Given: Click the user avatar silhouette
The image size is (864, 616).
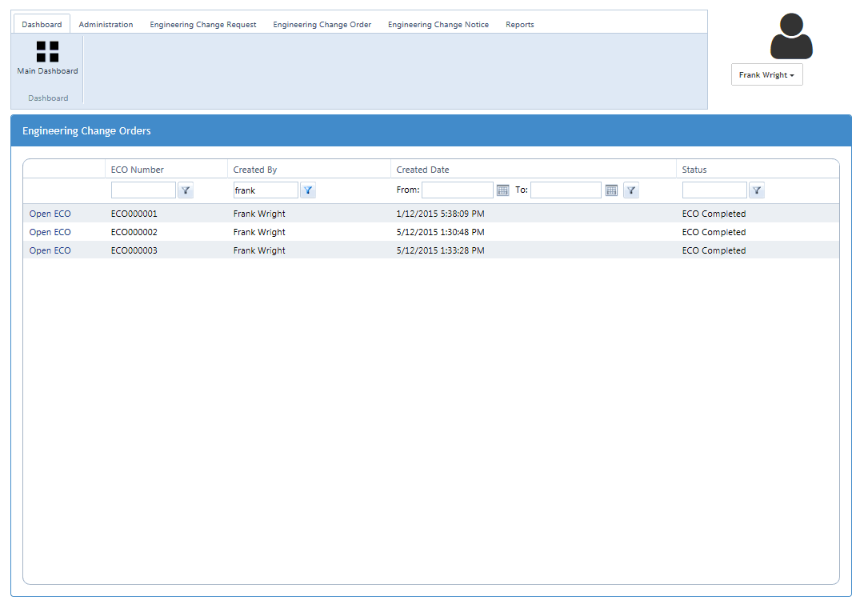Looking at the screenshot, I should click(x=791, y=36).
